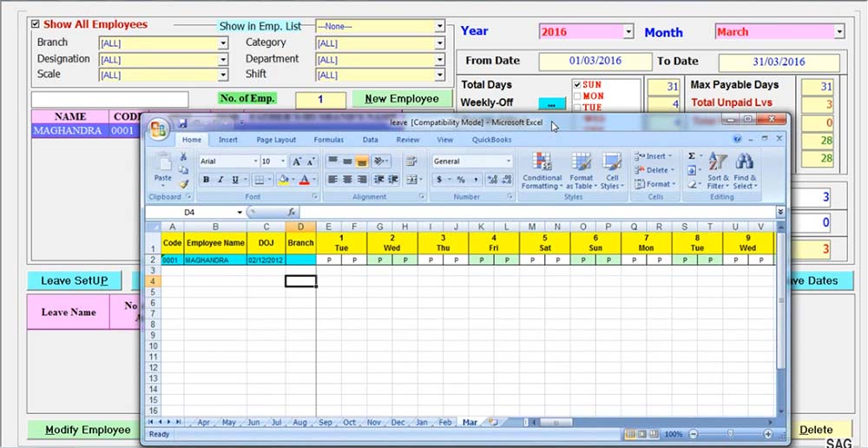The height and width of the screenshot is (448, 868).
Task: Click the Office button logo
Action: [159, 129]
